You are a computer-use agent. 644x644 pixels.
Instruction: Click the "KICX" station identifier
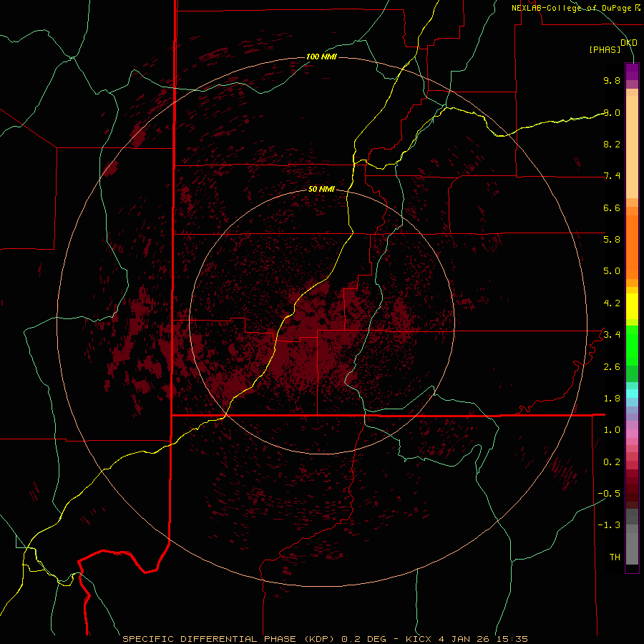pos(419,639)
